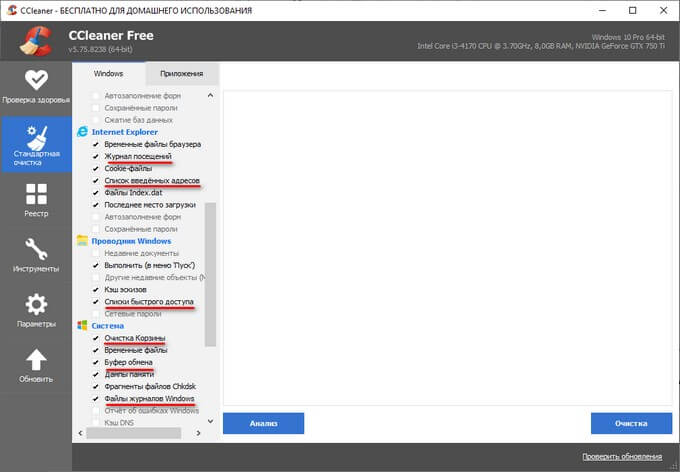This screenshot has width=680, height=472.
Task: Click the small CCleaner title bar icon
Action: point(12,10)
